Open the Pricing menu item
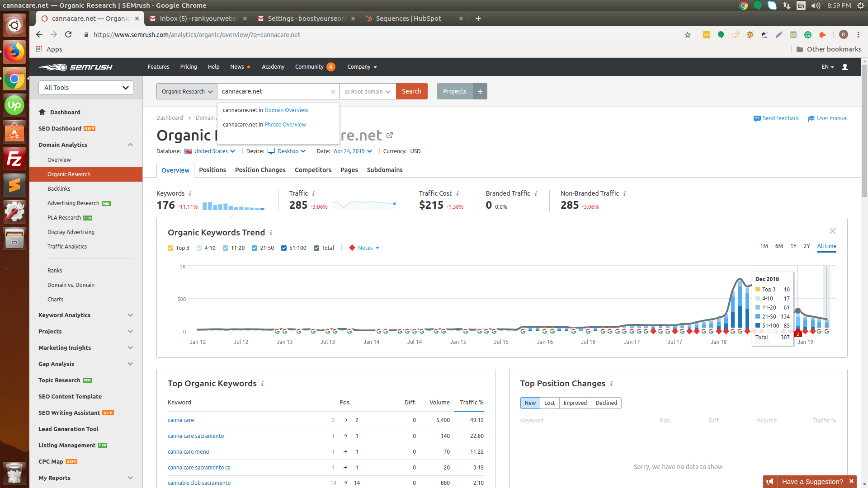868x488 pixels. [x=189, y=67]
